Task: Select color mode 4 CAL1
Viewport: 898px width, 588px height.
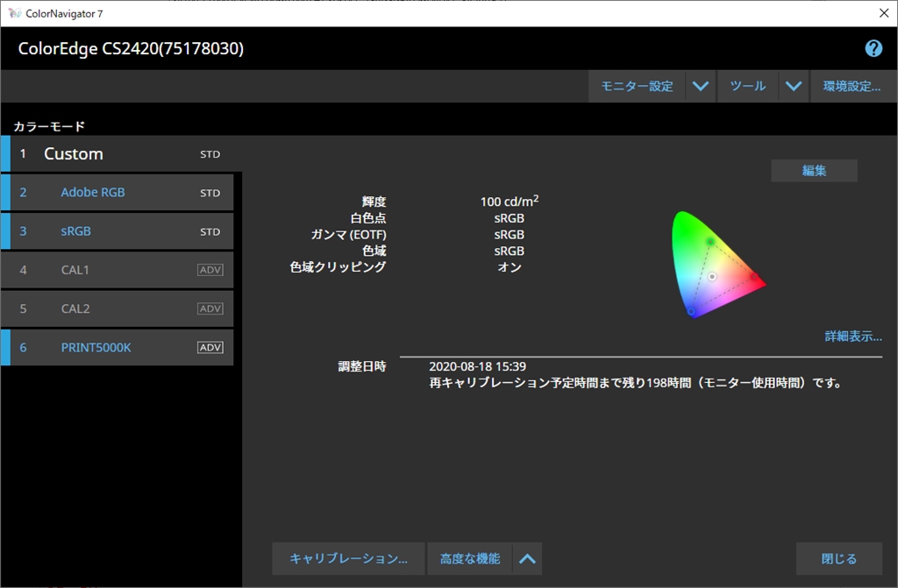Action: pos(118,270)
